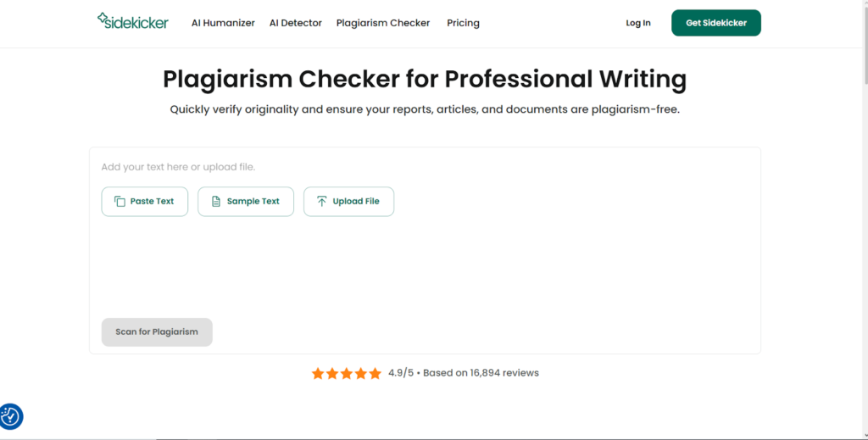Open the accessibility widget in the corner
This screenshot has width=868, height=440.
tap(11, 416)
